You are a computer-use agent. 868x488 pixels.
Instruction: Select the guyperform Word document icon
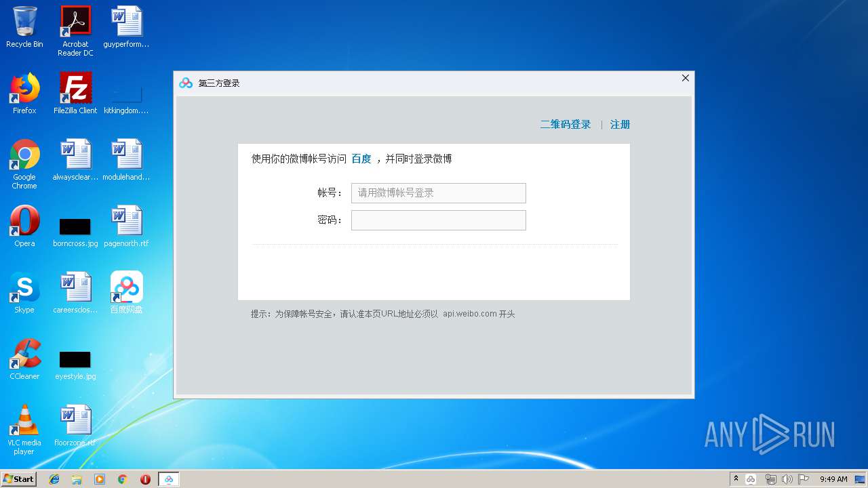126,27
